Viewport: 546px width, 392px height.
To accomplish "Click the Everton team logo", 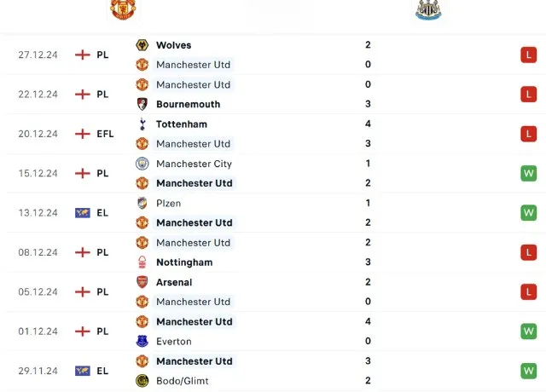I will coord(142,341).
